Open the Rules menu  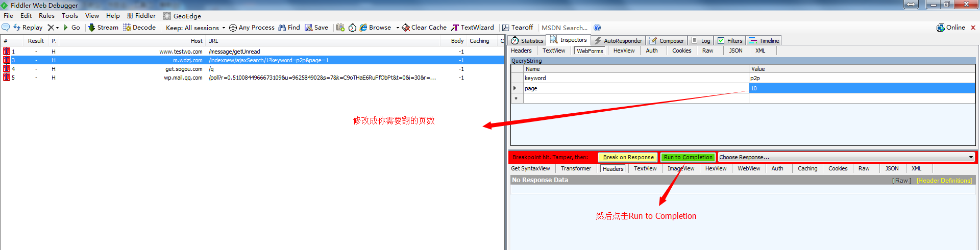coord(46,16)
